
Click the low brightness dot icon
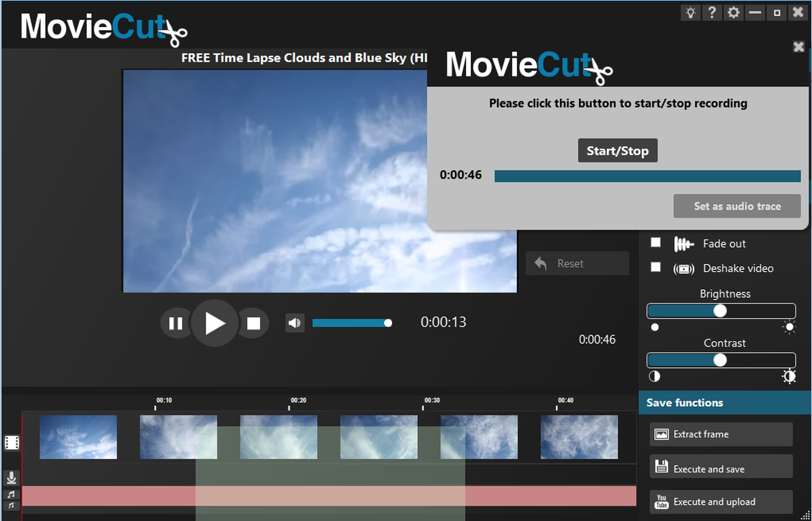pos(655,327)
